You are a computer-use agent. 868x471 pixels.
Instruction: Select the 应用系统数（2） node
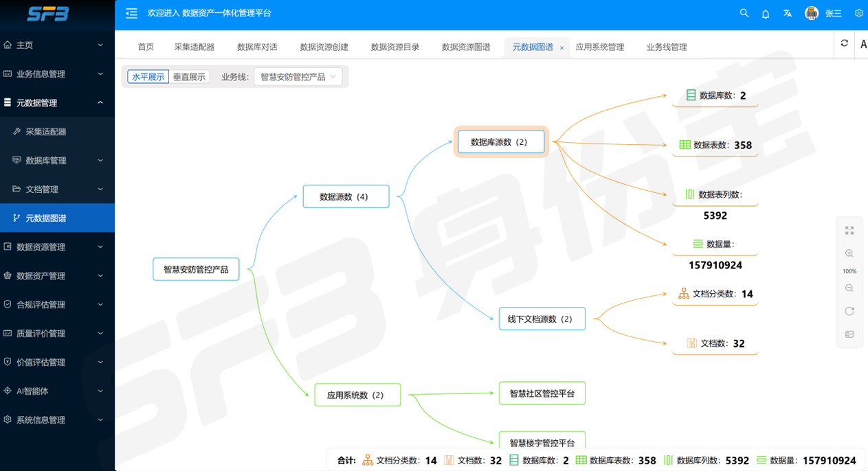pyautogui.click(x=357, y=395)
